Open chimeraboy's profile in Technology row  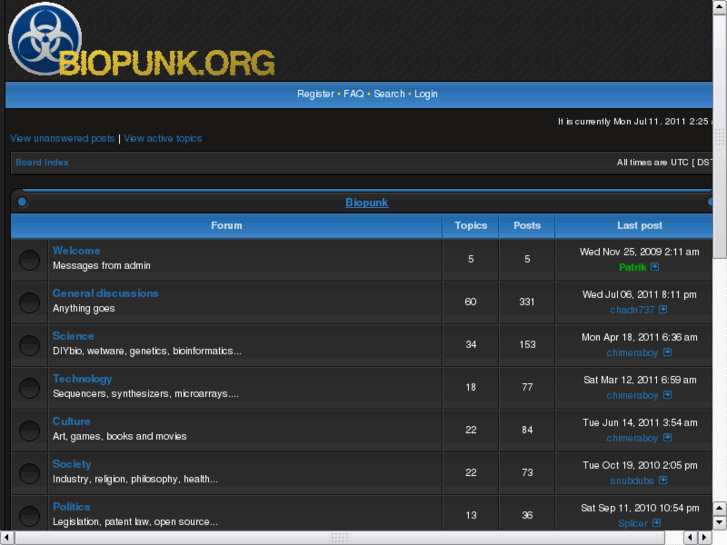(x=632, y=395)
